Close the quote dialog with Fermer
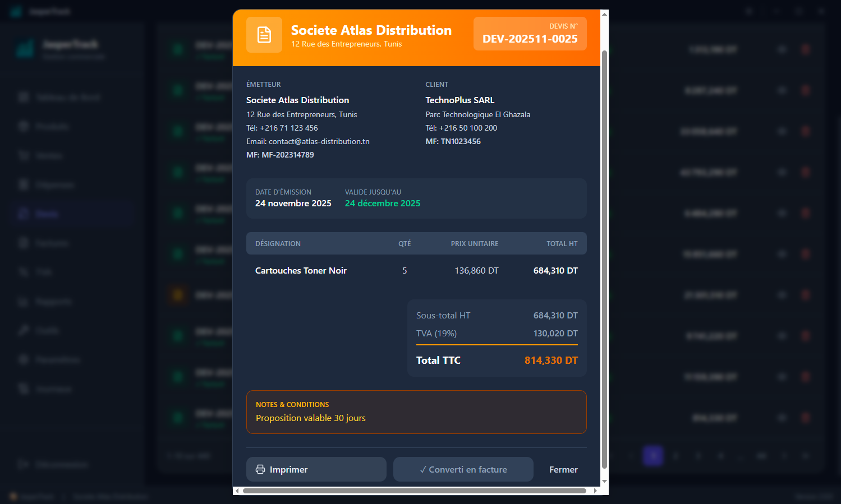This screenshot has width=841, height=504. coord(563,469)
